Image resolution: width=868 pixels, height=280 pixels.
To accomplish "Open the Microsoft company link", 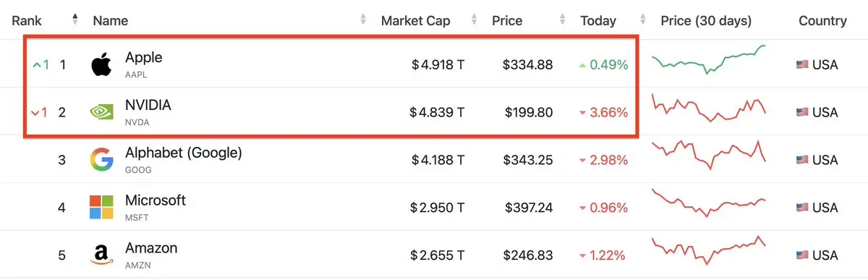I will click(x=156, y=200).
